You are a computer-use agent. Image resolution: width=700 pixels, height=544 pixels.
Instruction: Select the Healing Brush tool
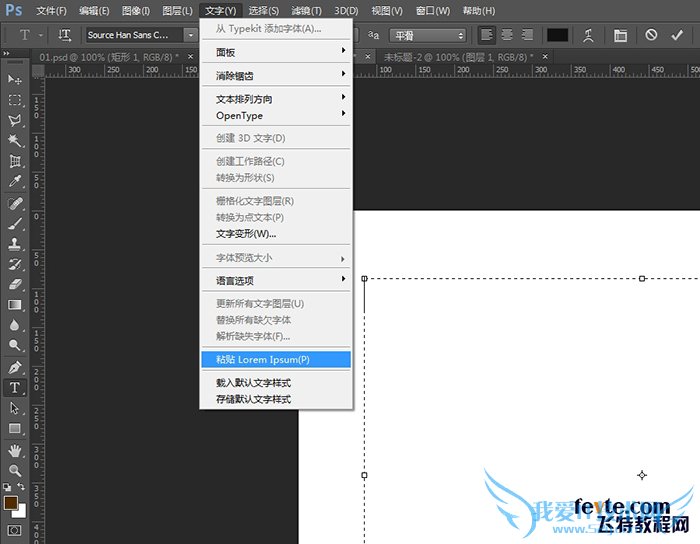[14, 204]
